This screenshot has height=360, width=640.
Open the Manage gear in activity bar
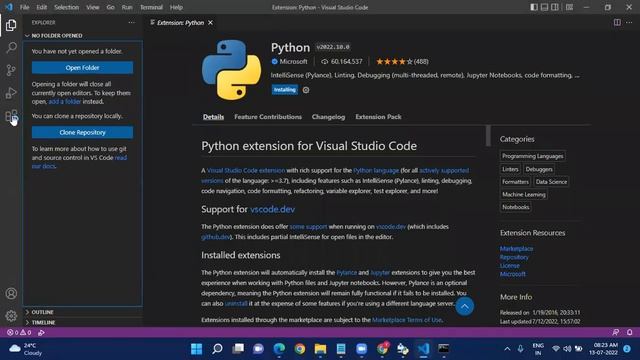click(11, 316)
